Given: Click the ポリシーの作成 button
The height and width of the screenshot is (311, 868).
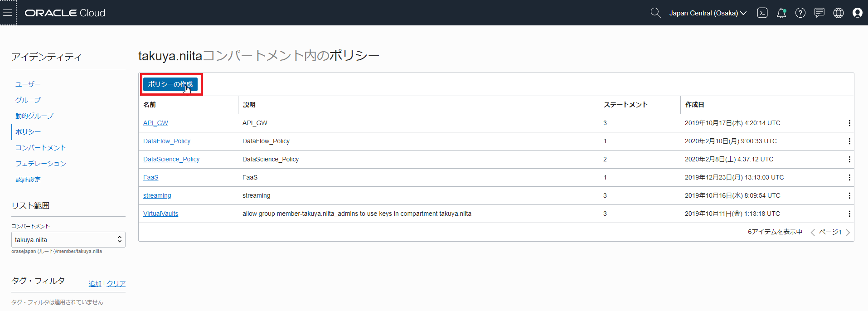Looking at the screenshot, I should pyautogui.click(x=170, y=84).
